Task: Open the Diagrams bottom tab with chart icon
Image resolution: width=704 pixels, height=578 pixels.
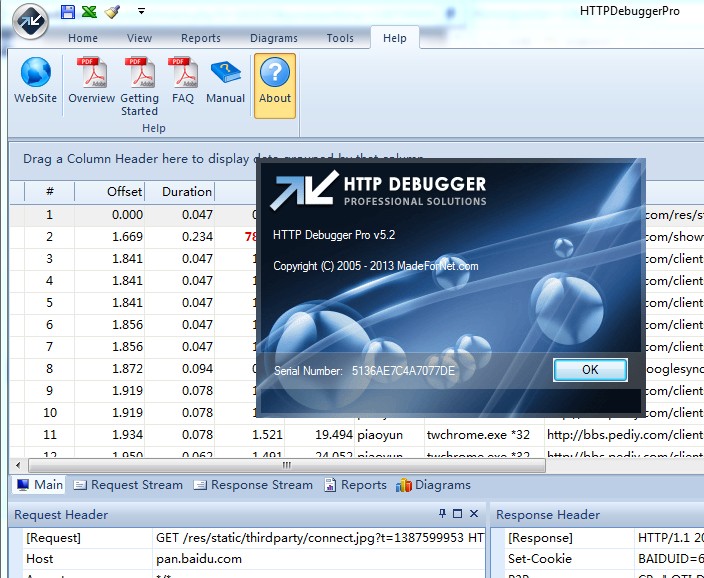Action: 433,485
